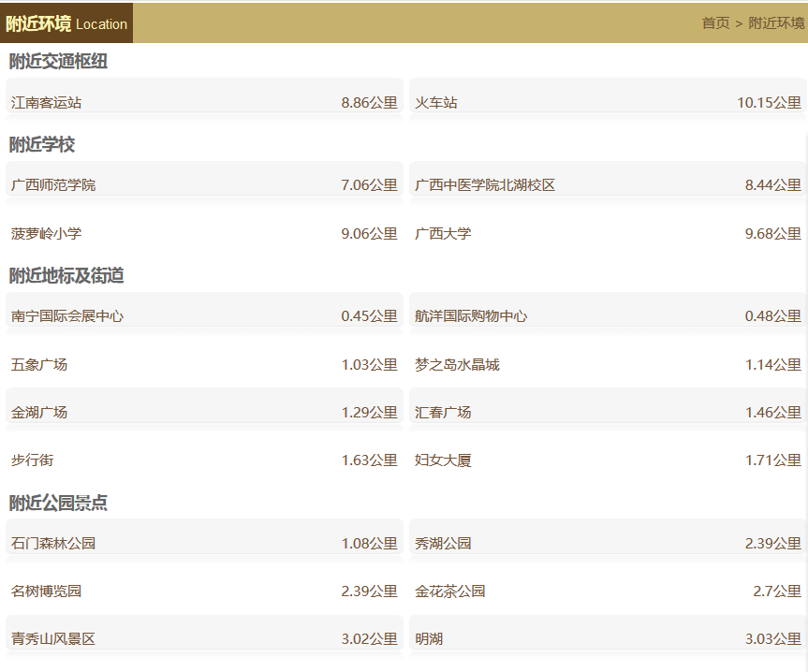Viewport: 808px width, 672px height.
Task: Select the 步行街 entry
Action: pyautogui.click(x=32, y=460)
